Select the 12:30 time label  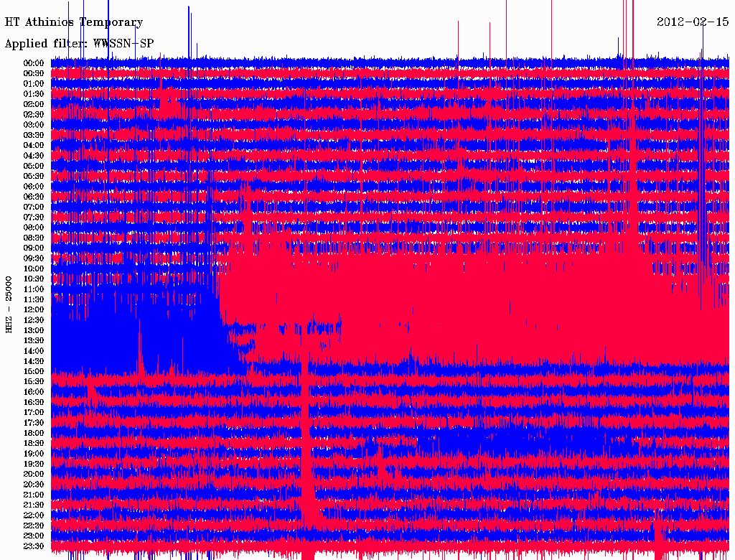(x=34, y=320)
